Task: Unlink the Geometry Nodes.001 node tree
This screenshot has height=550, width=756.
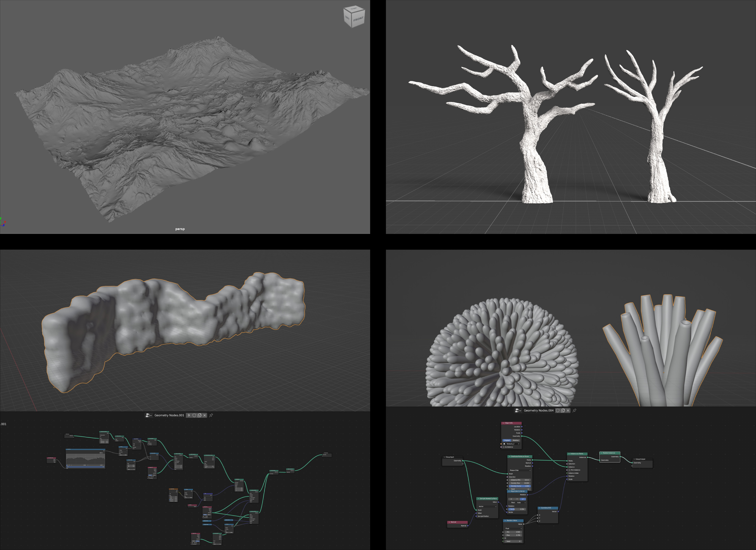Action: [205, 415]
